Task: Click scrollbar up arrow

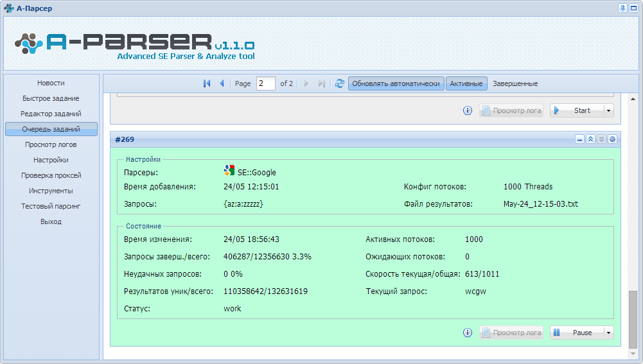Action: tap(633, 99)
